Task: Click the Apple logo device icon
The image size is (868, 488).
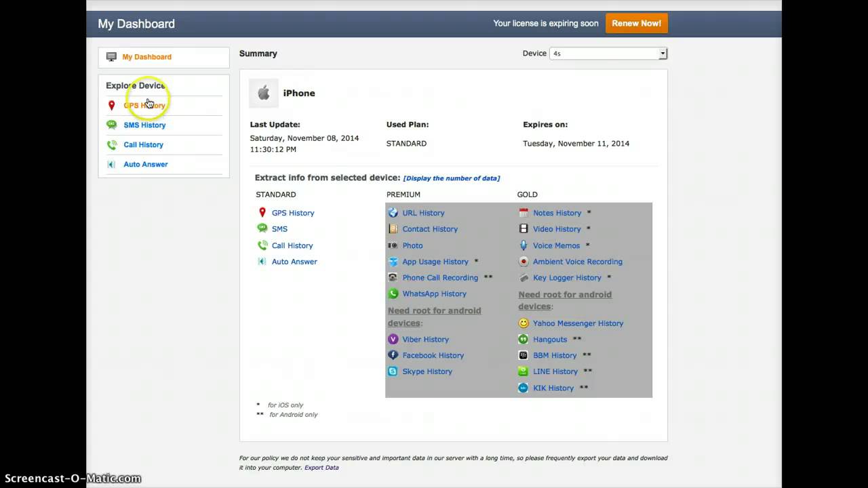Action: pos(264,94)
